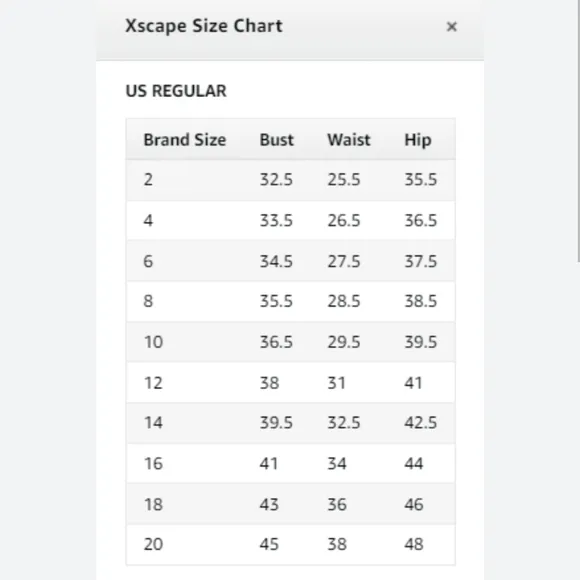Select the size 8 row label
Image resolution: width=580 pixels, height=580 pixels.
pyautogui.click(x=148, y=301)
